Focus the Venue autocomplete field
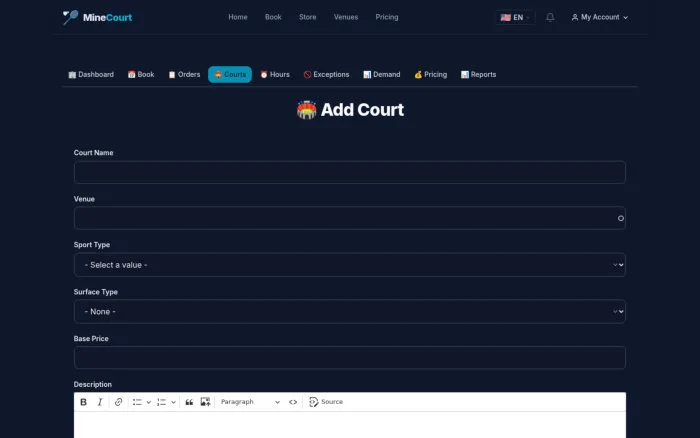The width and height of the screenshot is (700, 438). [350, 218]
